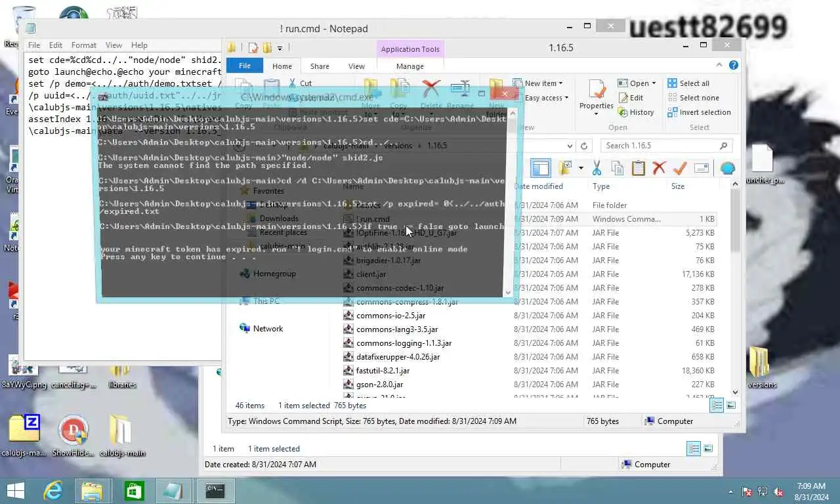
Task: Expand the New item dropdown
Action: coord(538,83)
